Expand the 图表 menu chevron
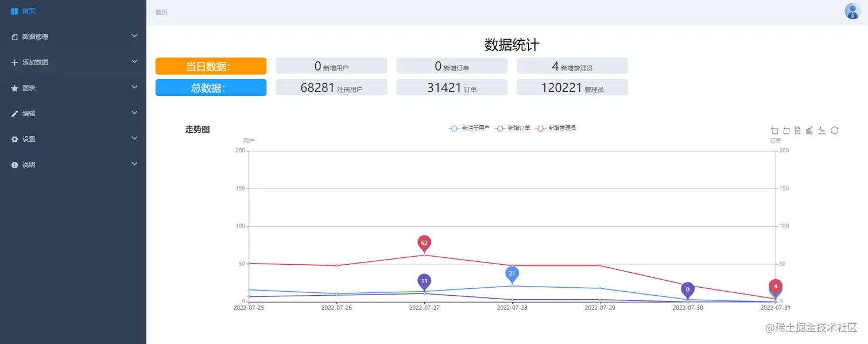 pyautogui.click(x=134, y=87)
